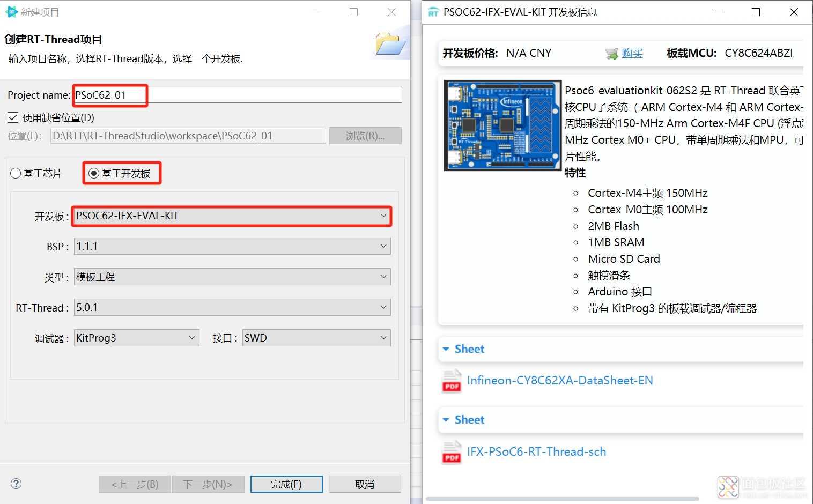Screen dimensions: 813x504
Task: Open IFX-PSoC6-RT-Thread-sch link
Action: [x=536, y=451]
